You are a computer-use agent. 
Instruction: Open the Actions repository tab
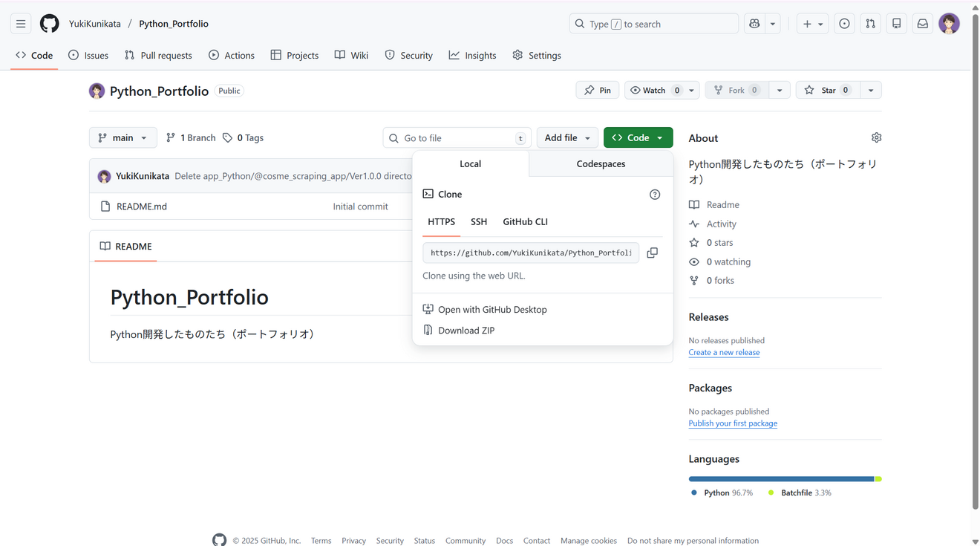tap(232, 55)
